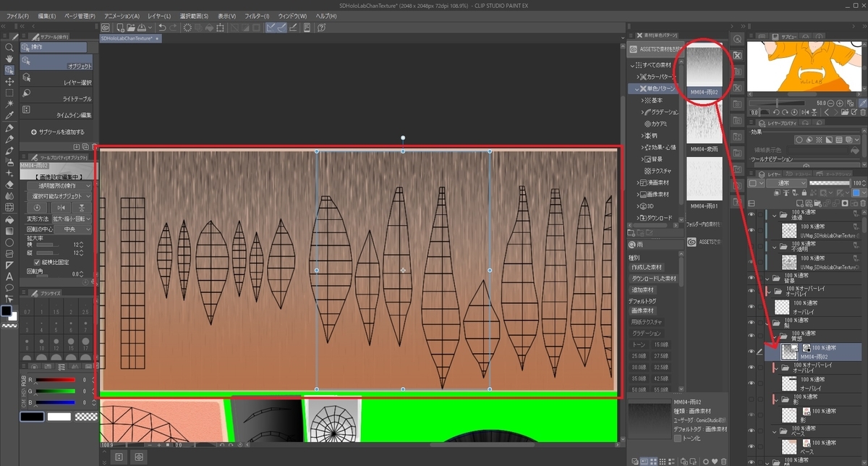The width and height of the screenshot is (868, 466).
Task: Click the サブツールを追加する button
Action: coord(58,132)
